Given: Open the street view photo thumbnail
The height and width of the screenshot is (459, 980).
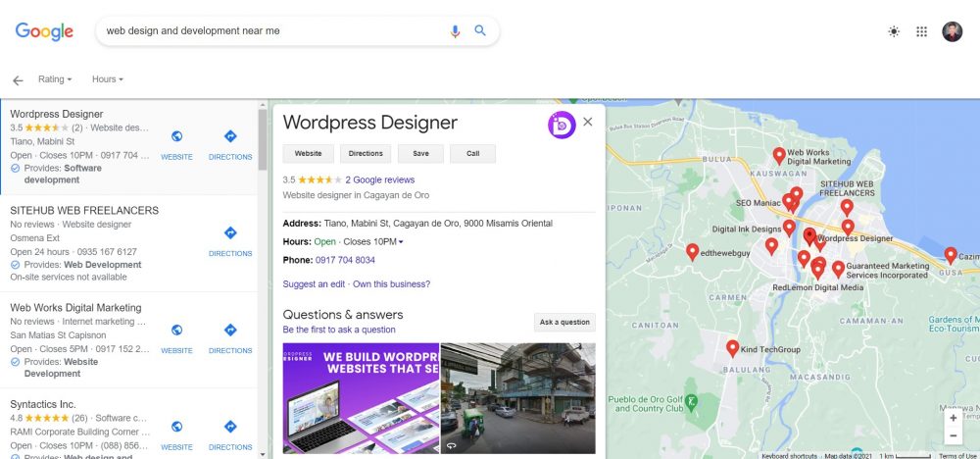Looking at the screenshot, I should point(518,398).
